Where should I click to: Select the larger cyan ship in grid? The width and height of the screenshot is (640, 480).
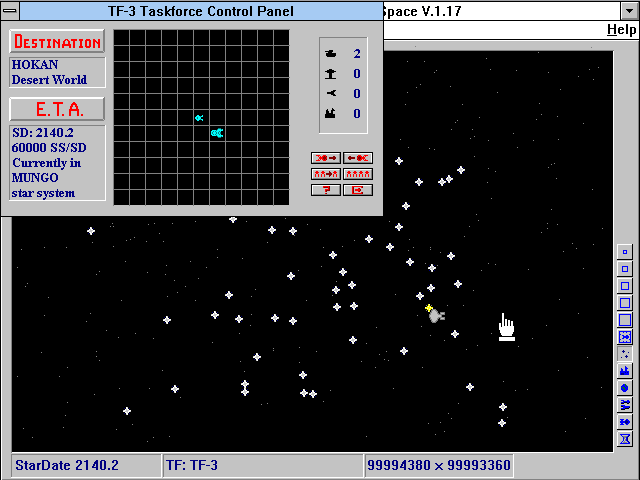tap(217, 133)
